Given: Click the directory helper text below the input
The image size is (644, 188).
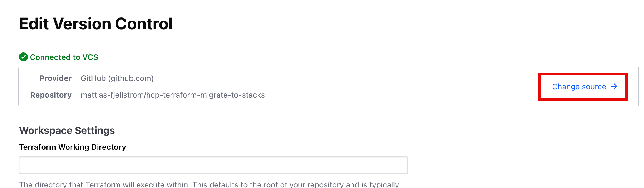Looking at the screenshot, I should [x=209, y=184].
